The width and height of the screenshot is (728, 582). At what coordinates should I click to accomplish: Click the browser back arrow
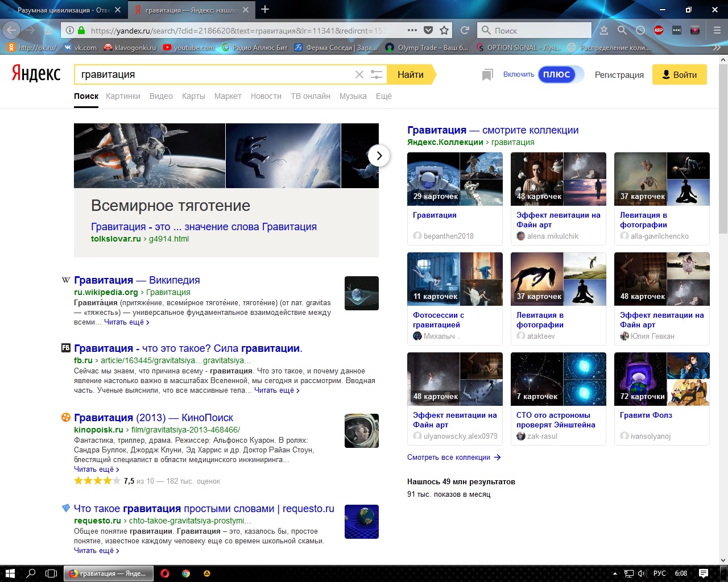click(x=12, y=30)
